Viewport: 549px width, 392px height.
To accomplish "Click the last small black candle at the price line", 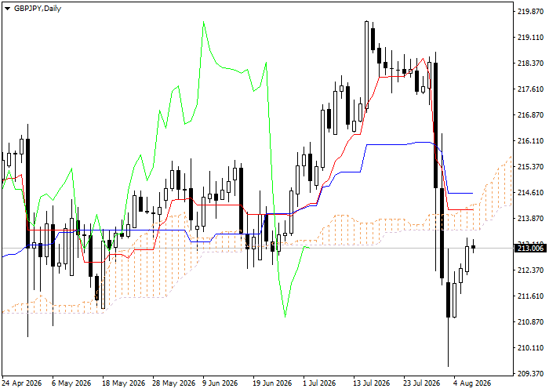I will point(474,246).
